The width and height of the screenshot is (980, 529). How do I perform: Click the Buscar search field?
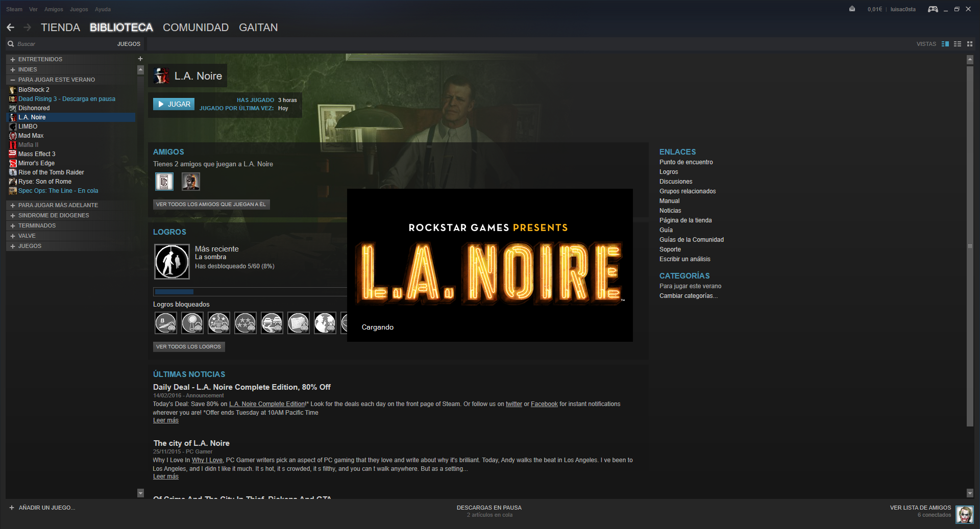pos(64,44)
